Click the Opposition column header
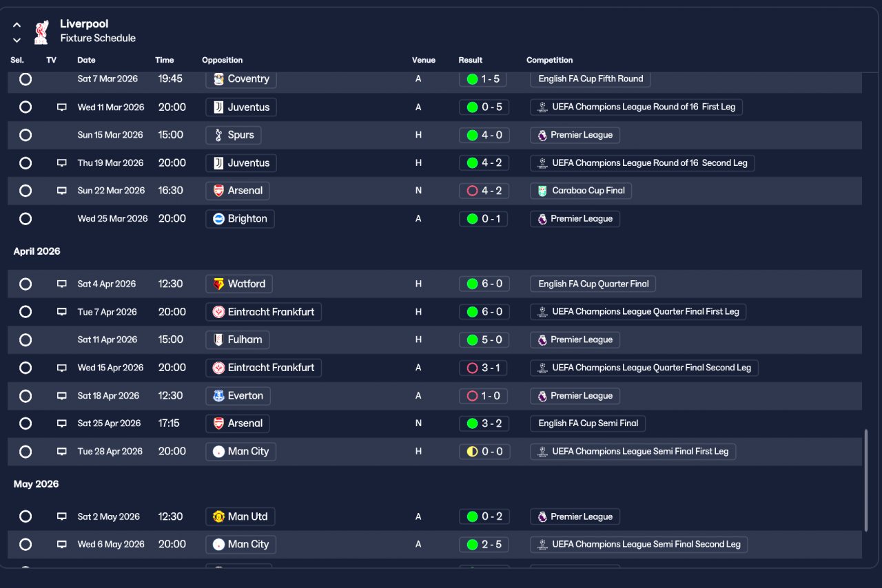 (x=223, y=61)
